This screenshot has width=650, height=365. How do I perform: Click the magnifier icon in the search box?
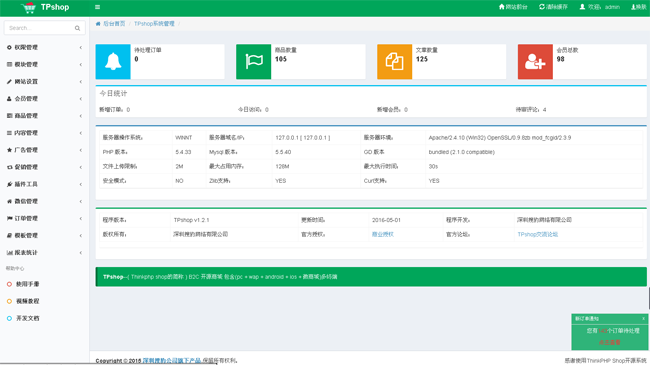pos(78,28)
